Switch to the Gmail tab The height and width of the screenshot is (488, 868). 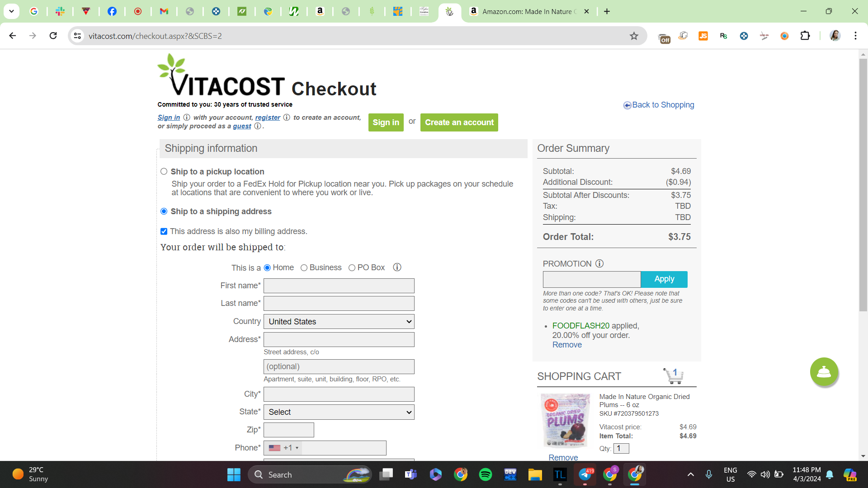[164, 11]
